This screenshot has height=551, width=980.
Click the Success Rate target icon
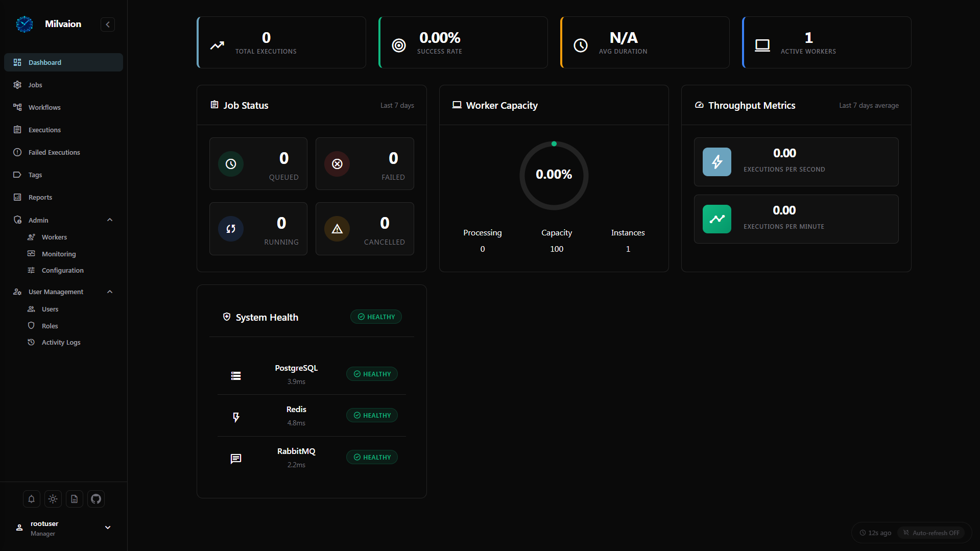399,45
